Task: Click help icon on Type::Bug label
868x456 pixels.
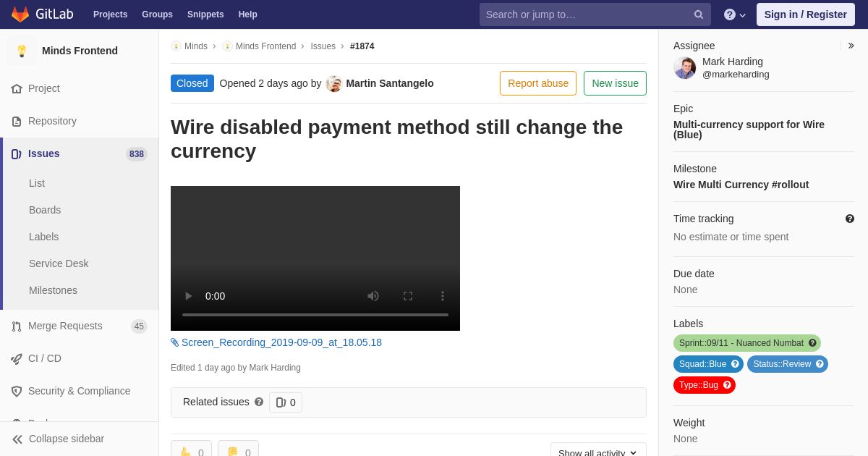Action: click(727, 385)
